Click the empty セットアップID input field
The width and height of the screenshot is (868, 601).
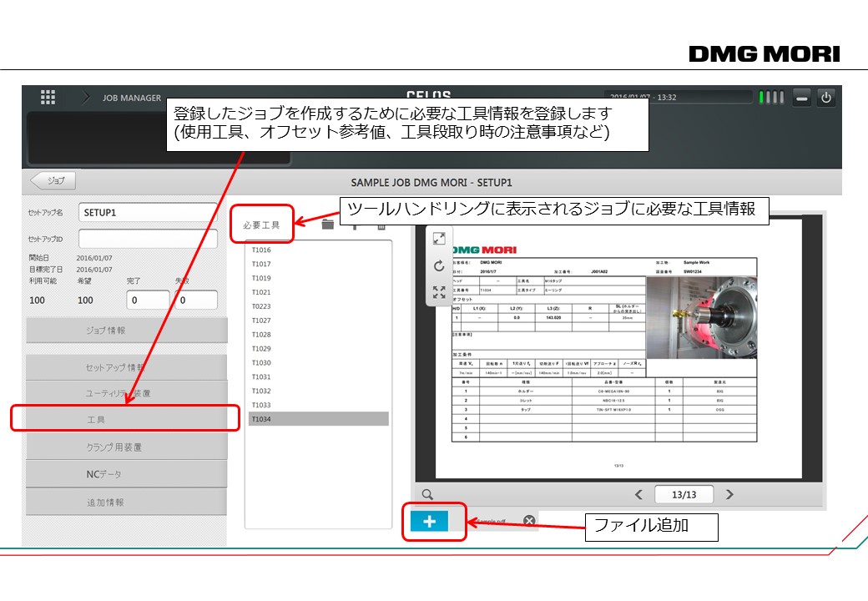click(x=148, y=239)
